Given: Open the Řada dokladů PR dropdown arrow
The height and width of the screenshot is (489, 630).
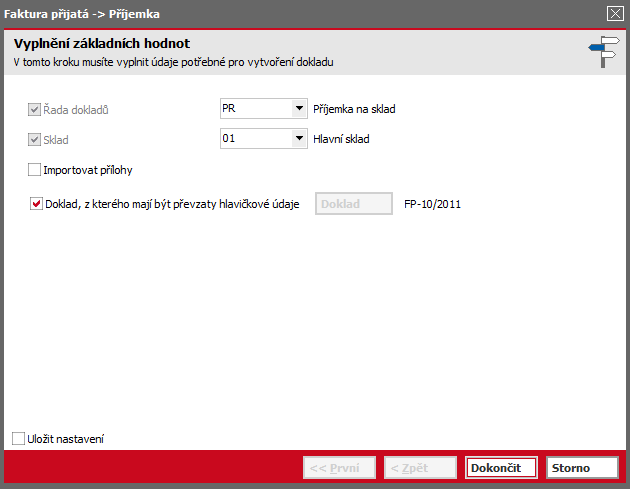Looking at the screenshot, I should [x=299, y=108].
